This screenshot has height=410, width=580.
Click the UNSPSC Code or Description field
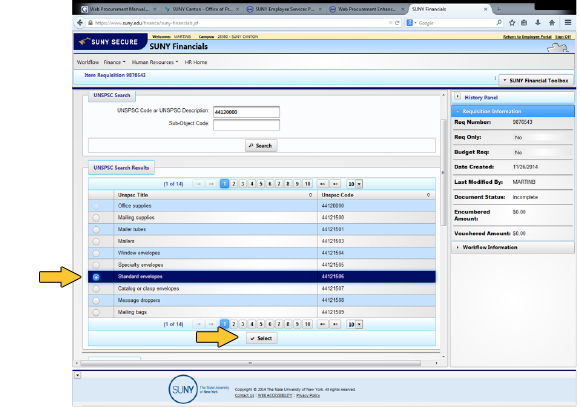[x=246, y=112]
